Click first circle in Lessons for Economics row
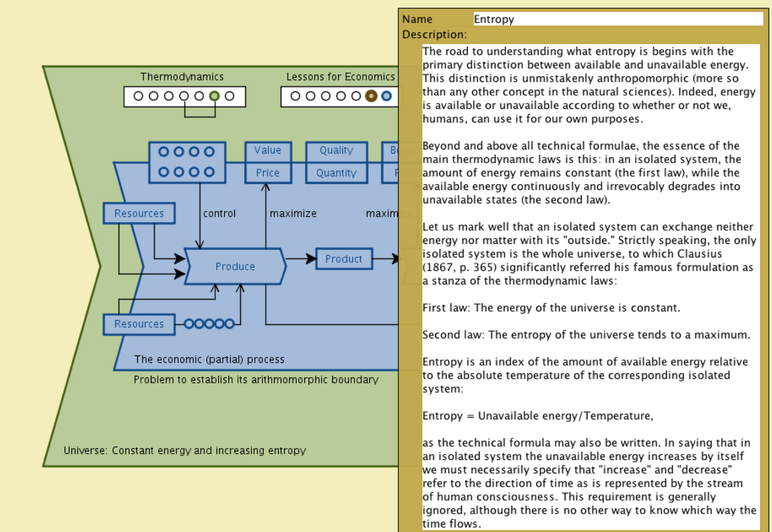Viewport: 772px width, 532px height. click(295, 96)
